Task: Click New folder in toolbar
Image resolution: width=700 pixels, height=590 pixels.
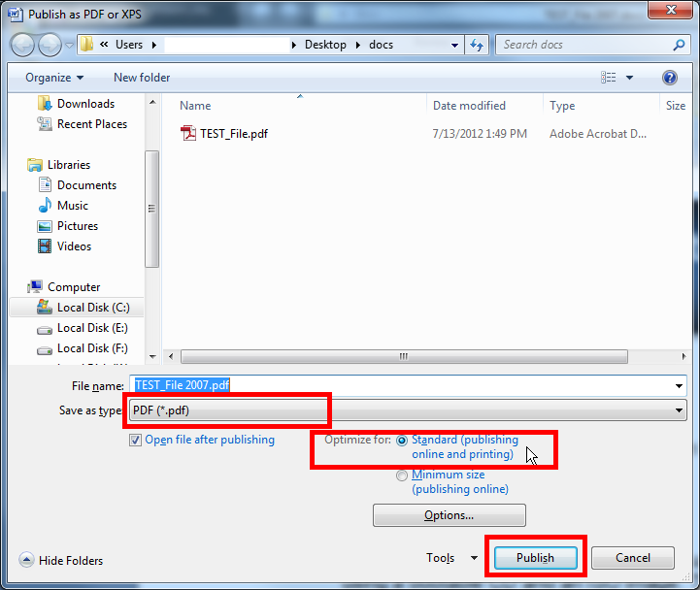Action: pos(142,78)
